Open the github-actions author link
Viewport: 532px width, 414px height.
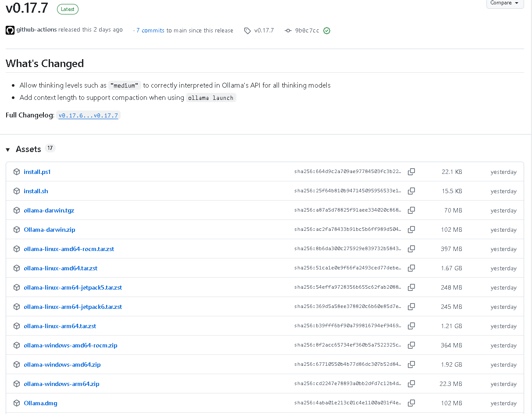coord(36,30)
